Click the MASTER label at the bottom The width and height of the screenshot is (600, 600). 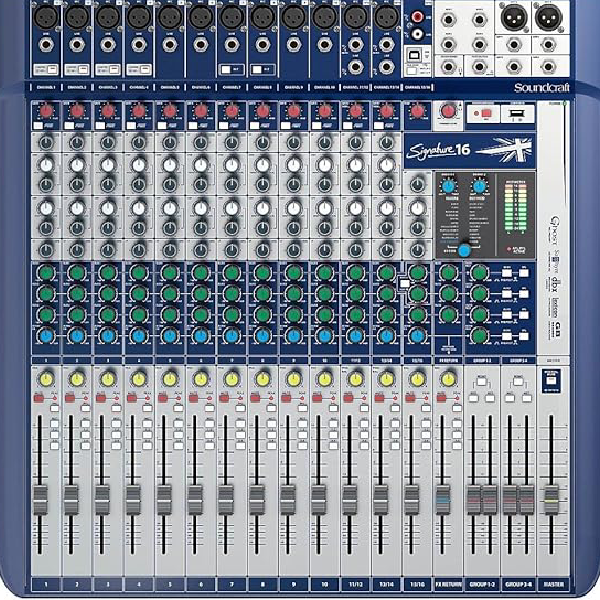click(553, 584)
